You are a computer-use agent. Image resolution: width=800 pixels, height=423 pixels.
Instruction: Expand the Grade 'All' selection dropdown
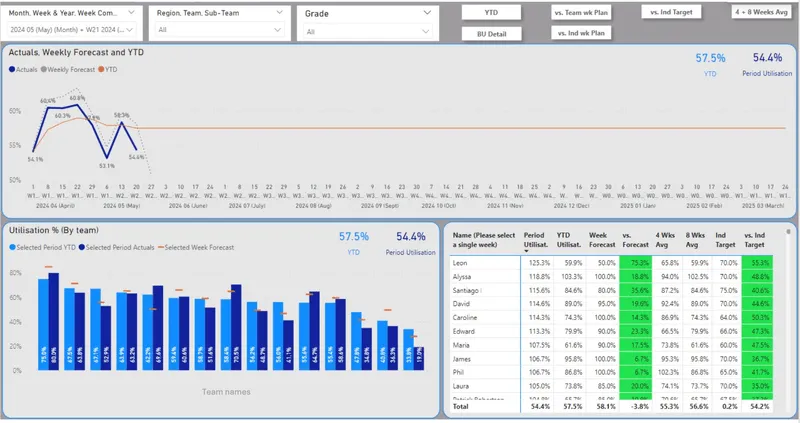367,32
